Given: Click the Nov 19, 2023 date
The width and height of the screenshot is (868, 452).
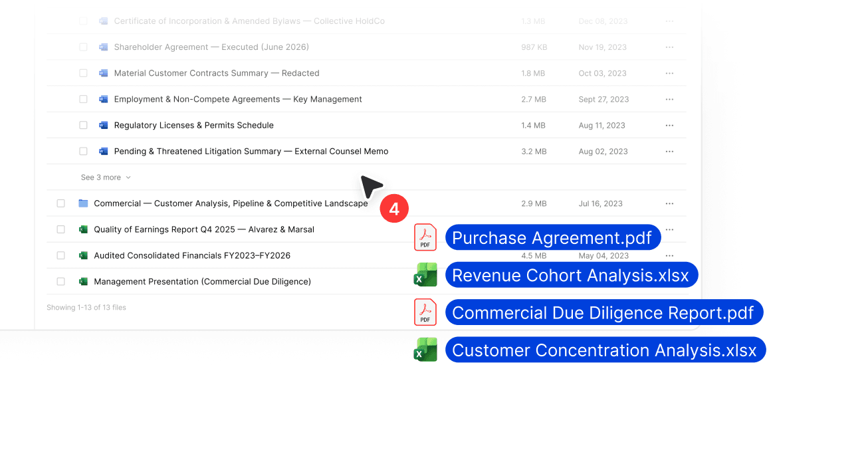Looking at the screenshot, I should pyautogui.click(x=603, y=47).
